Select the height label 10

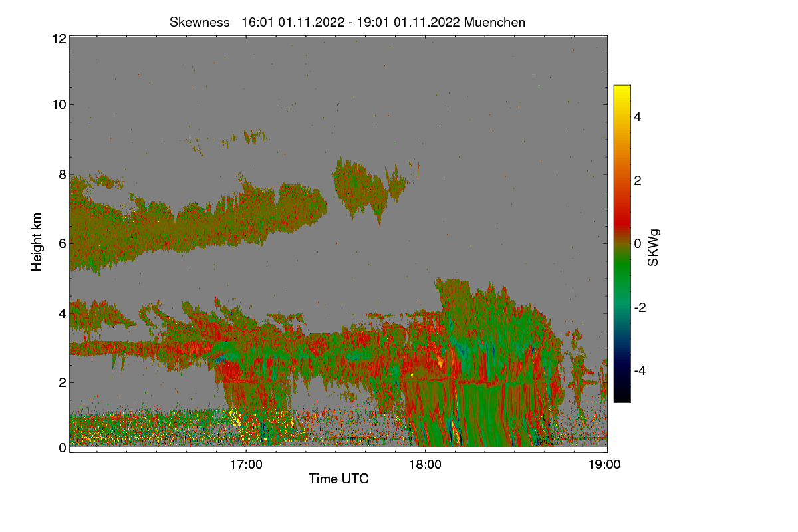point(59,104)
